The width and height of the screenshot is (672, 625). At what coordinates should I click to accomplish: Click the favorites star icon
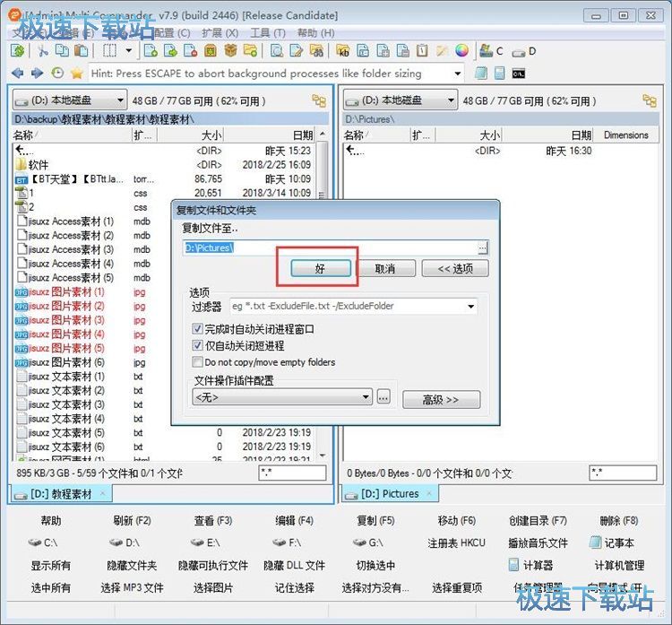coord(77,74)
